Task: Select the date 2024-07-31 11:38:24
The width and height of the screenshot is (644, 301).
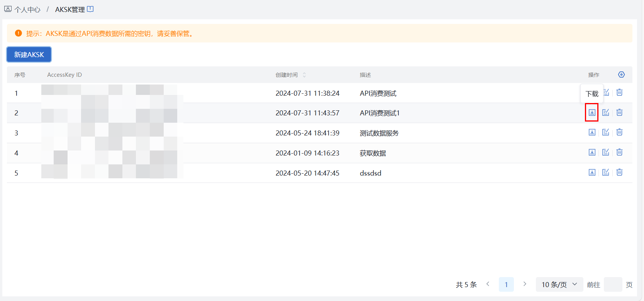Action: (x=307, y=93)
